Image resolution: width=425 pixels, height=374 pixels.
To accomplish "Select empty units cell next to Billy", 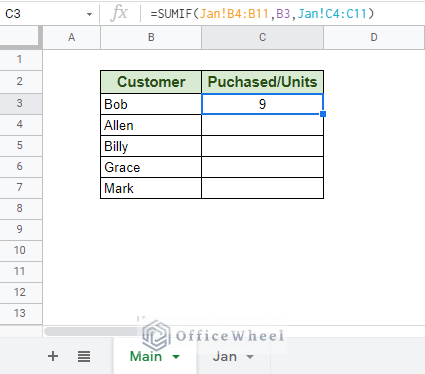I will 263,146.
